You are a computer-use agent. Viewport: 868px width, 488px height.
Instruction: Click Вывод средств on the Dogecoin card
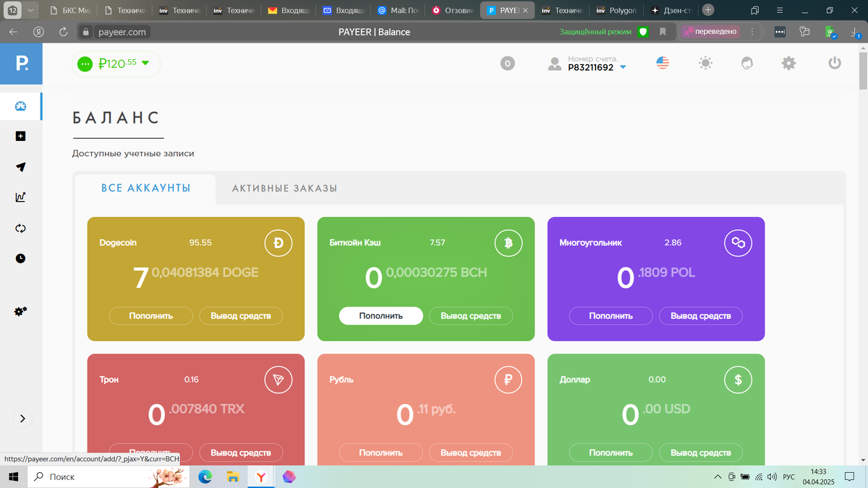pyautogui.click(x=241, y=316)
